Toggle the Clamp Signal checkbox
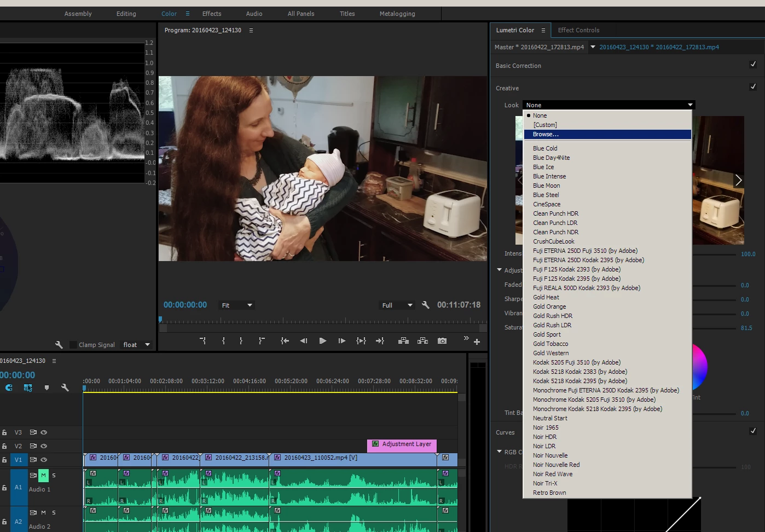Image resolution: width=765 pixels, height=532 pixels. [73, 345]
